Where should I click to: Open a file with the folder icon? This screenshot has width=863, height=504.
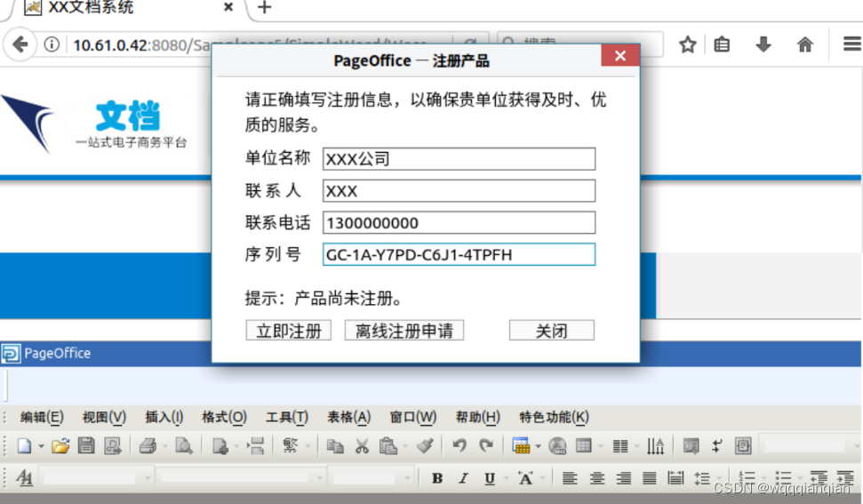60,445
